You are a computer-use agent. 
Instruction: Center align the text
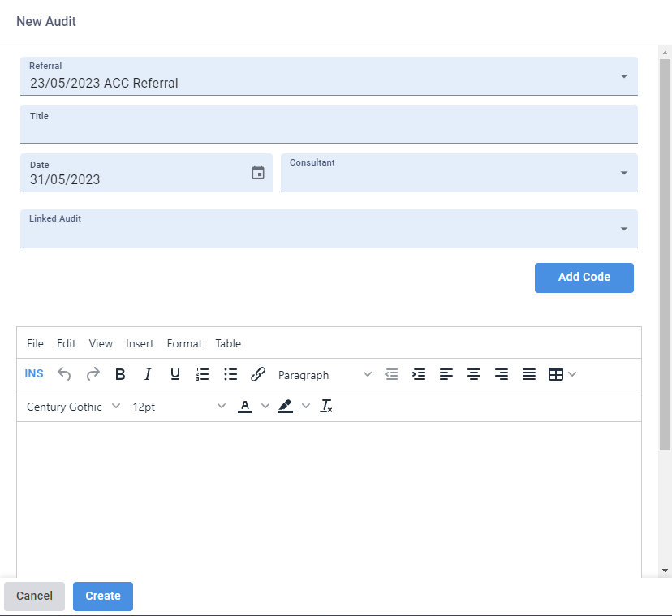[x=474, y=374]
